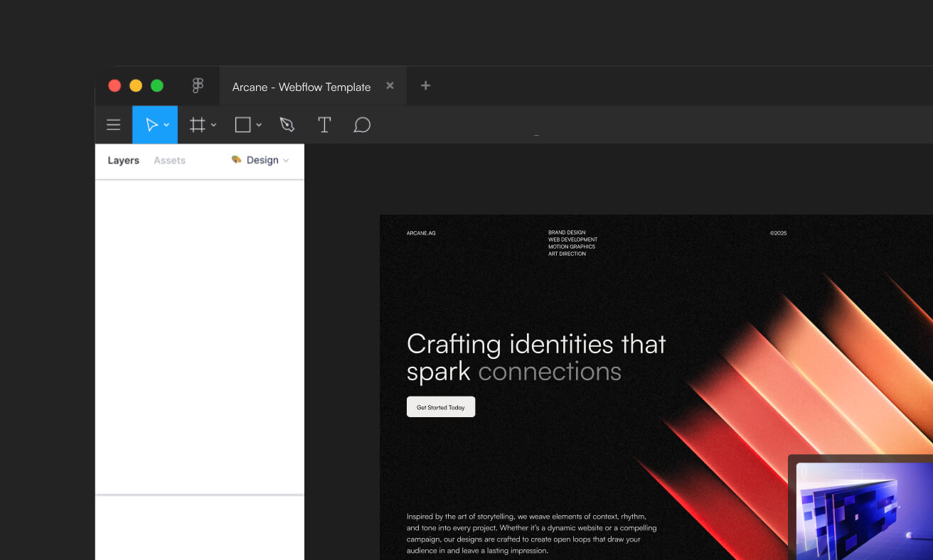Open a new file tab with plus button
The width and height of the screenshot is (933, 560).
425,85
